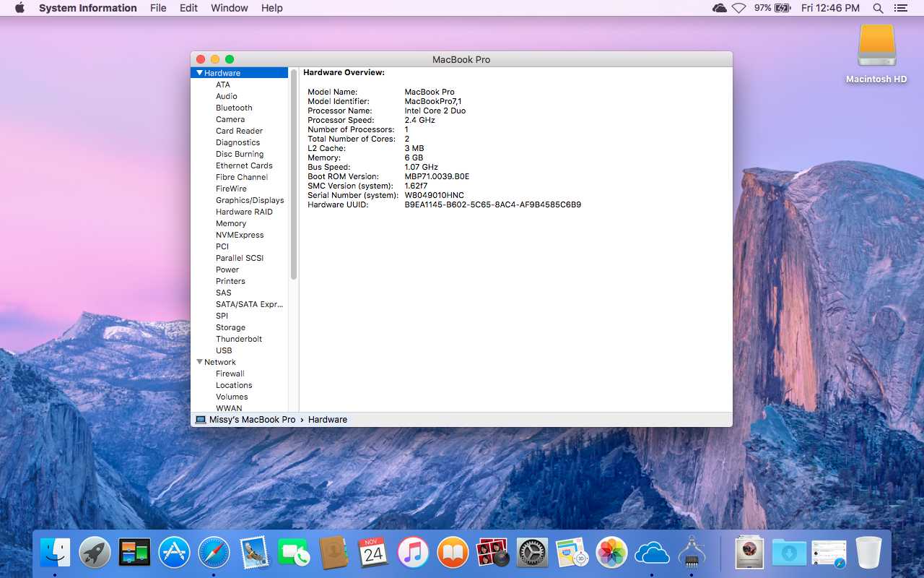Select NVMExpress in the sidebar

[240, 235]
